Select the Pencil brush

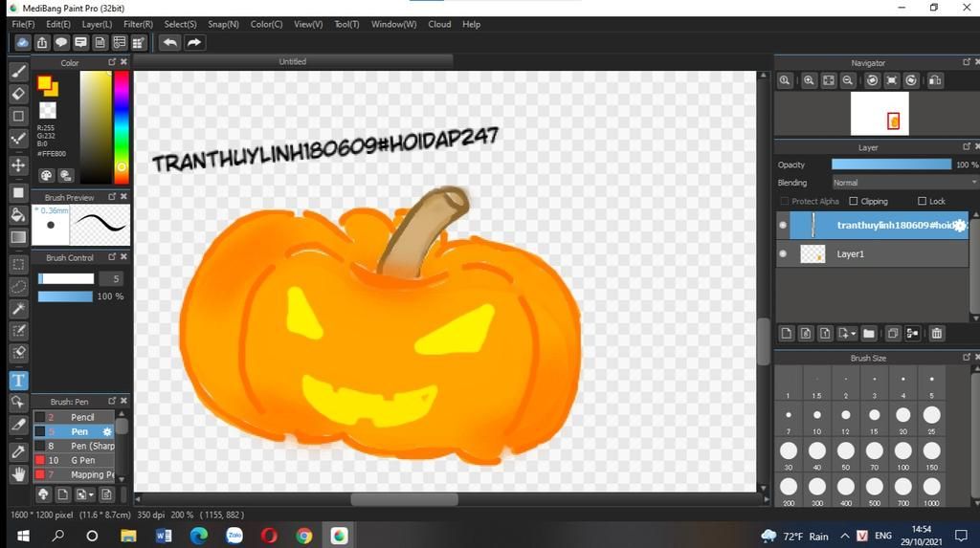75,417
